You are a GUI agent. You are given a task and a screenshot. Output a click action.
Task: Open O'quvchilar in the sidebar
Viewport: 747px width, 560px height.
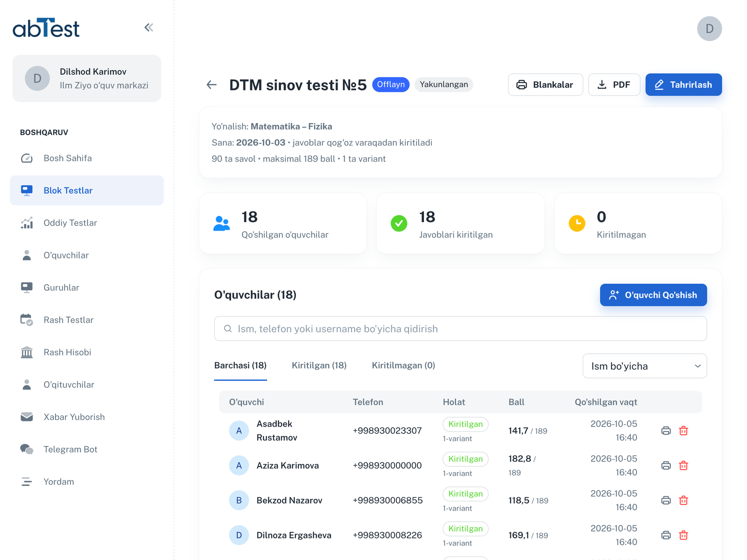pos(87,255)
